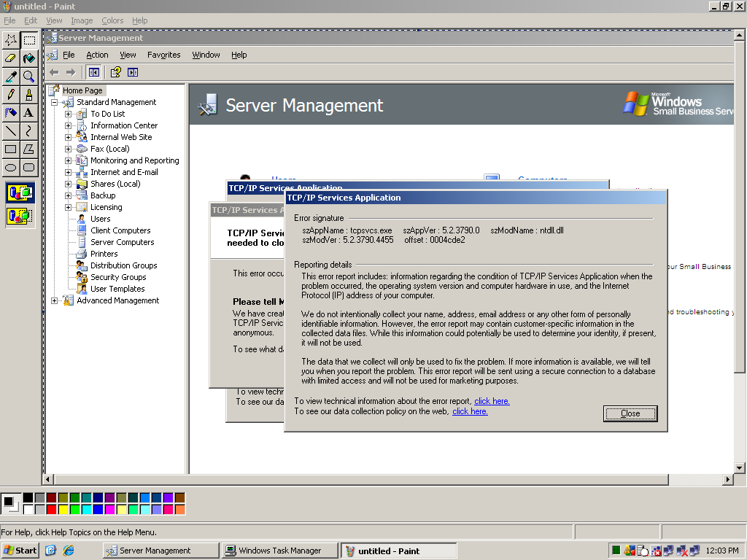Expand the Fax (Local) node
Viewport: 747px width, 560px height.
(x=68, y=149)
